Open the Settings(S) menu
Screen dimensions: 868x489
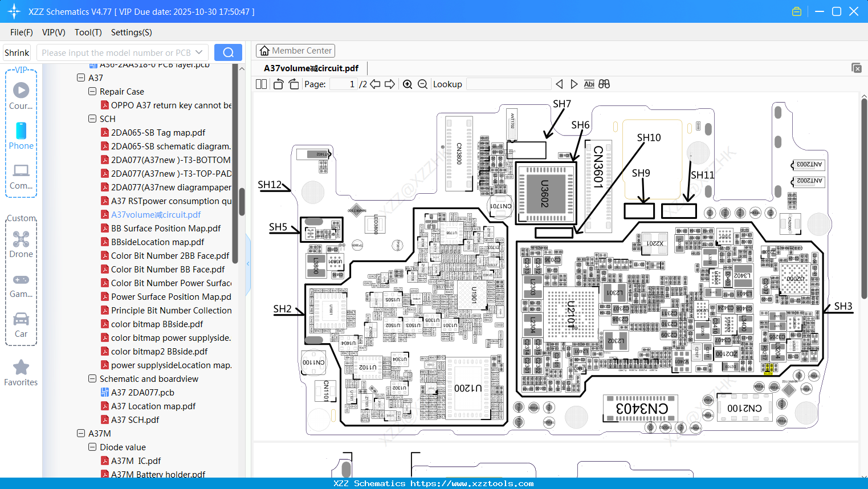132,32
